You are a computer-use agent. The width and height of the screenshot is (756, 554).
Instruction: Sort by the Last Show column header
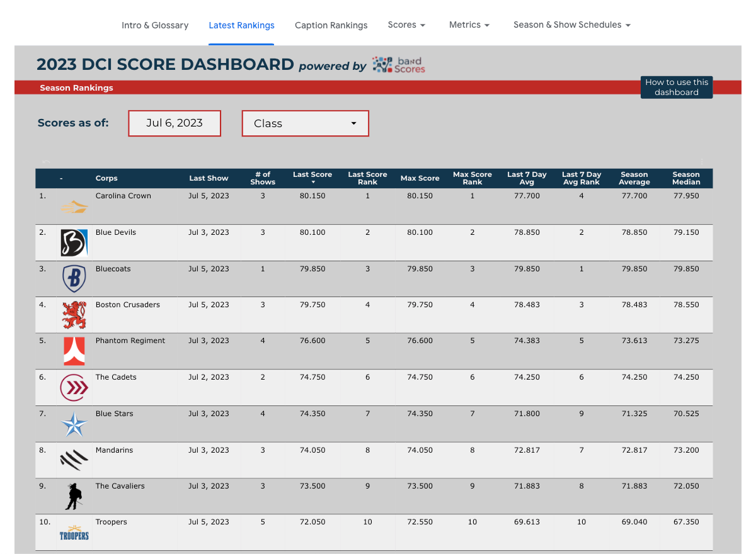pos(209,178)
